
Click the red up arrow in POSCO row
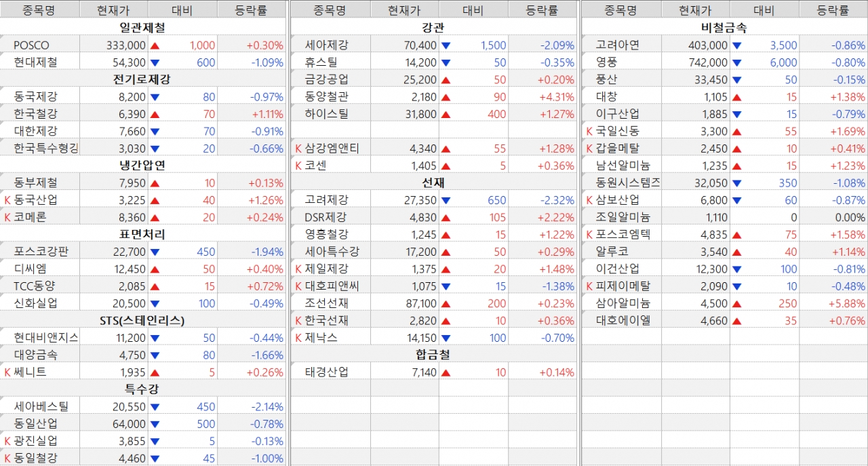tap(155, 46)
